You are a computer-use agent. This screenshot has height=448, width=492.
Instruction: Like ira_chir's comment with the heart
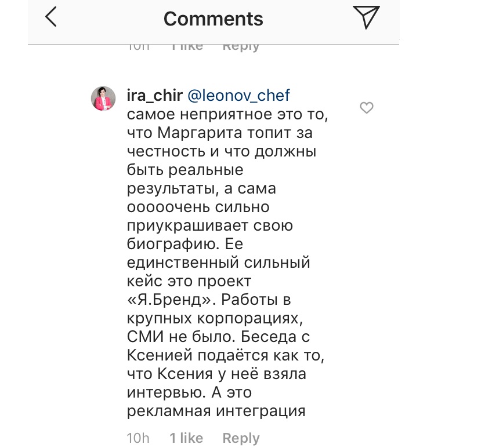point(366,108)
